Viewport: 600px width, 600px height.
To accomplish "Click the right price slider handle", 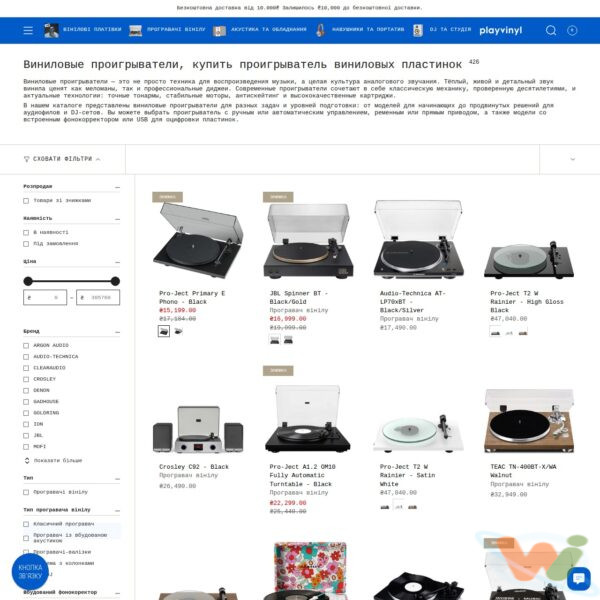I will (x=115, y=281).
